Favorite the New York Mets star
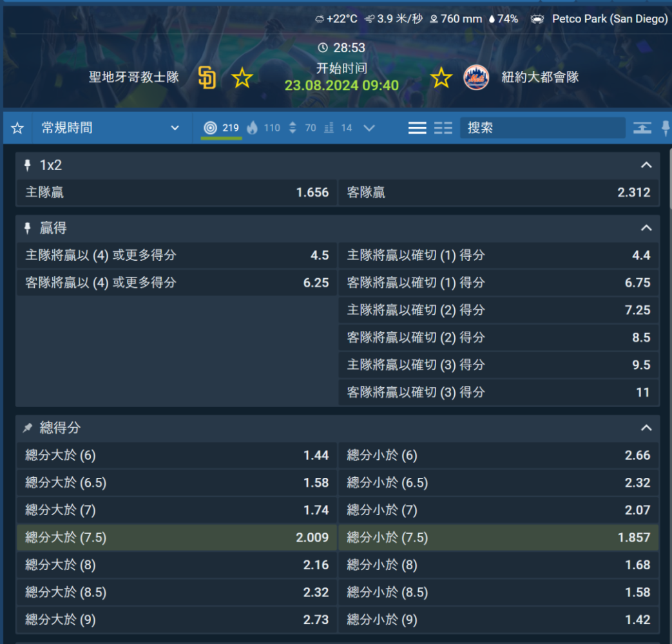The image size is (672, 644). coord(441,79)
